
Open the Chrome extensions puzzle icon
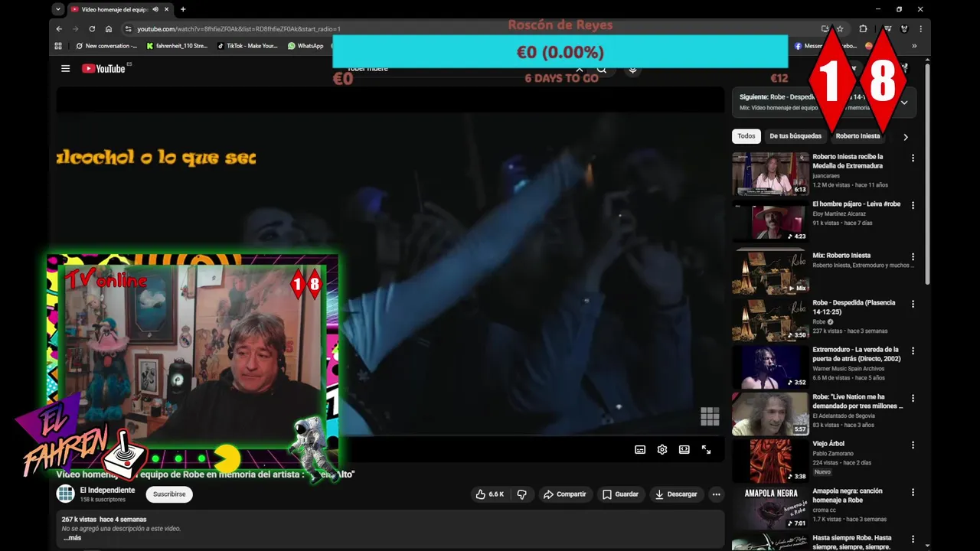863,29
